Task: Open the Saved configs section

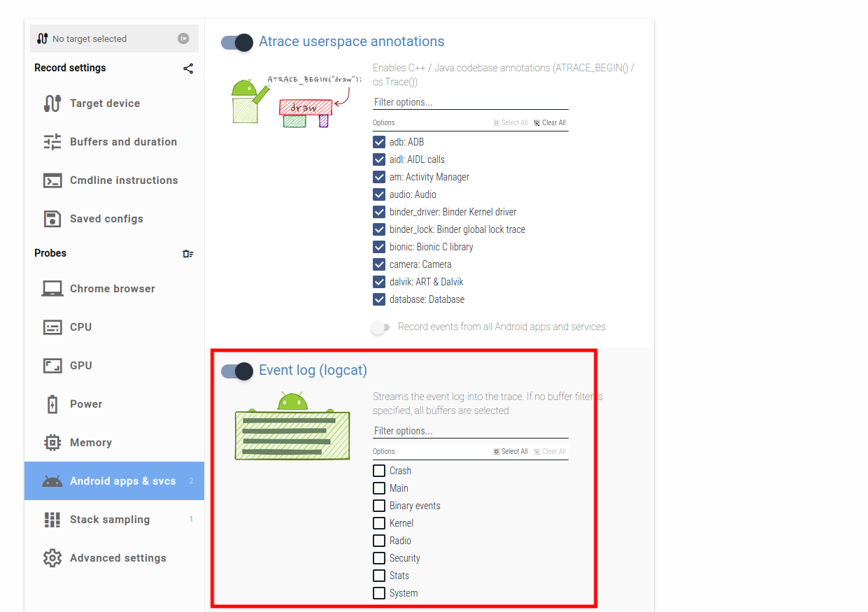Action: click(x=114, y=219)
